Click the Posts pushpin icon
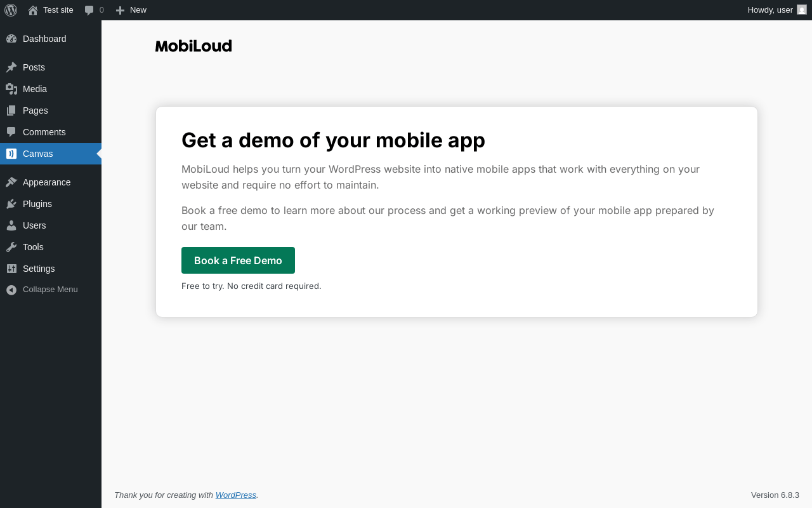This screenshot has width=812, height=508. point(11,67)
